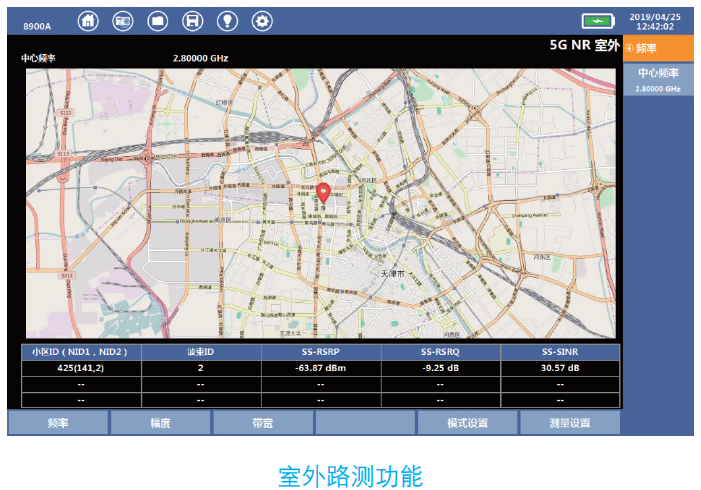Click the Home icon in top toolbar
The width and height of the screenshot is (701, 490).
tap(89, 21)
